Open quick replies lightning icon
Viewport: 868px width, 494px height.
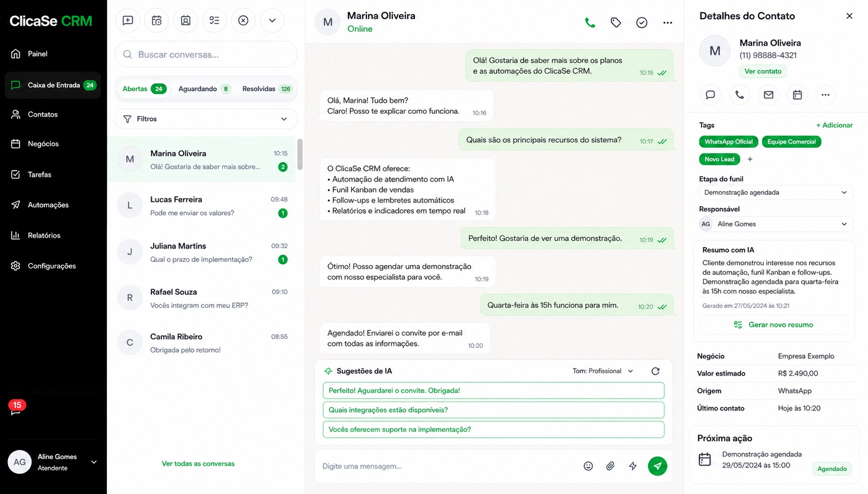tap(633, 466)
